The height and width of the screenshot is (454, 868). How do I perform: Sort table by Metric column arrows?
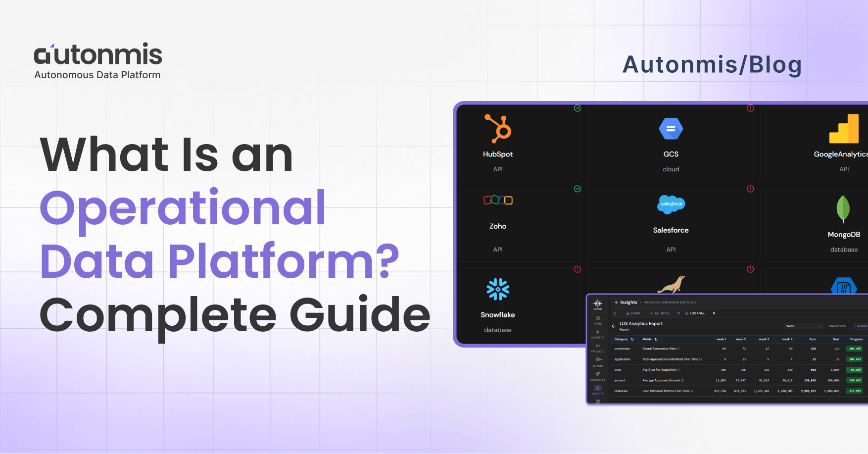656,339
